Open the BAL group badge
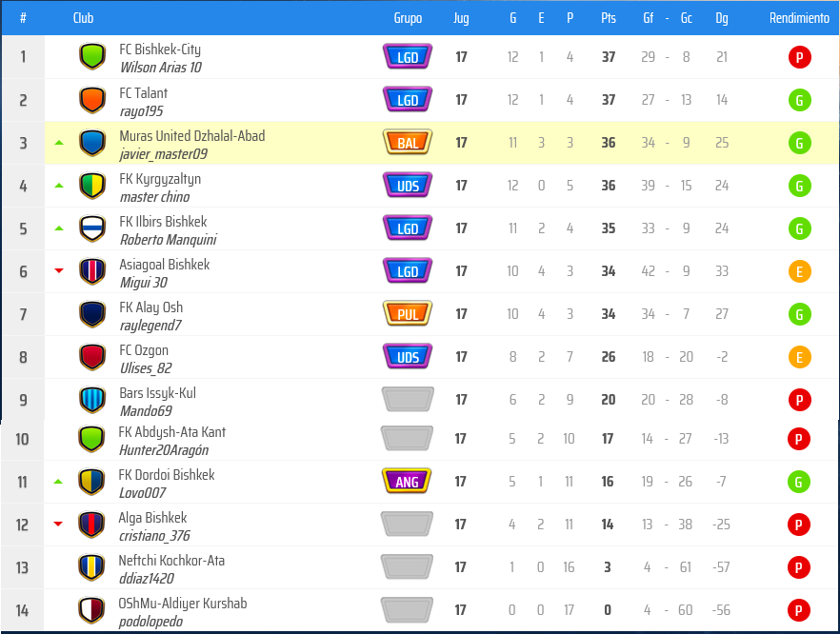The image size is (840, 634). tap(408, 143)
